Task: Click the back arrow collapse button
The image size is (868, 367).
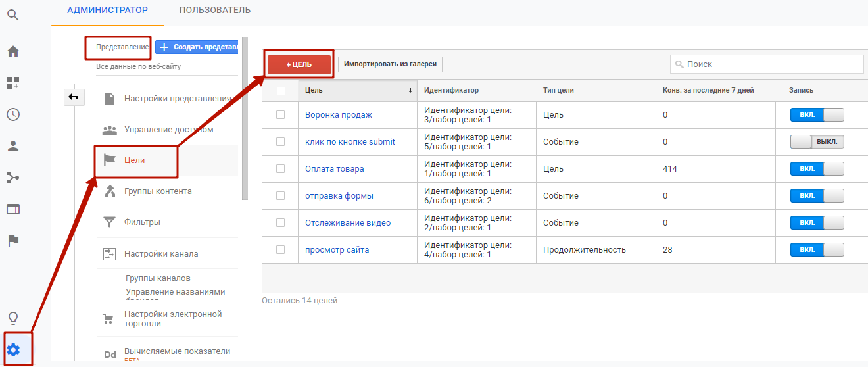Action: pyautogui.click(x=74, y=97)
